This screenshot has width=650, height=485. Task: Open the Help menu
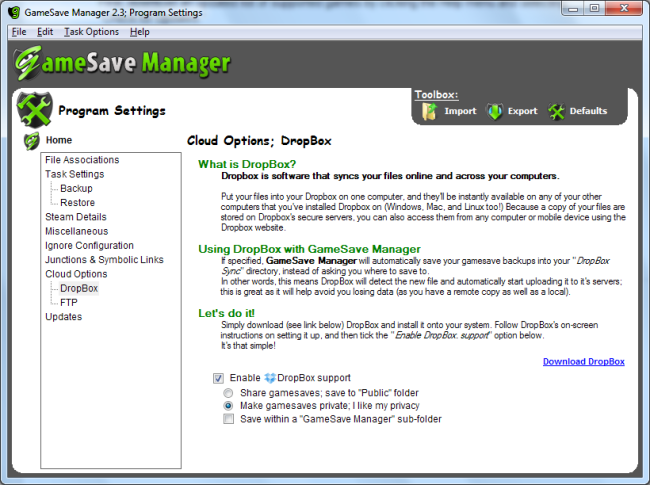140,32
